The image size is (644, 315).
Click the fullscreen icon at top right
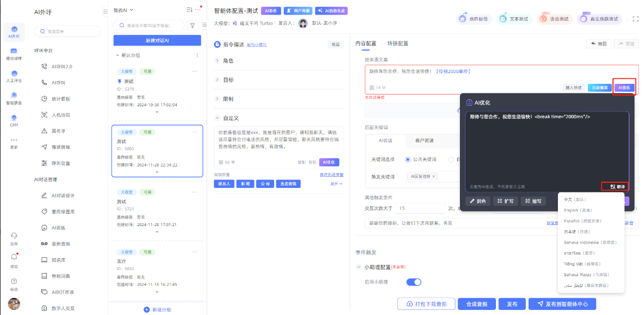(x=635, y=19)
